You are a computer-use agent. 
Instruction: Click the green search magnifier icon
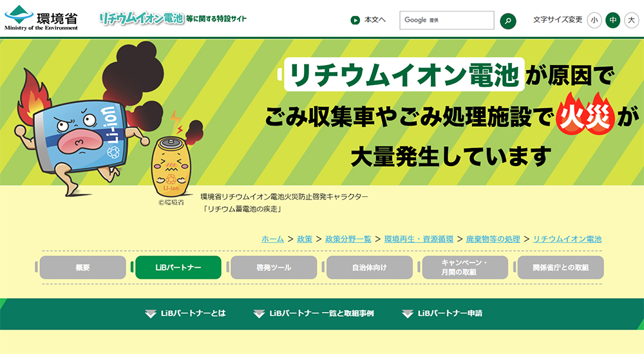(x=508, y=21)
